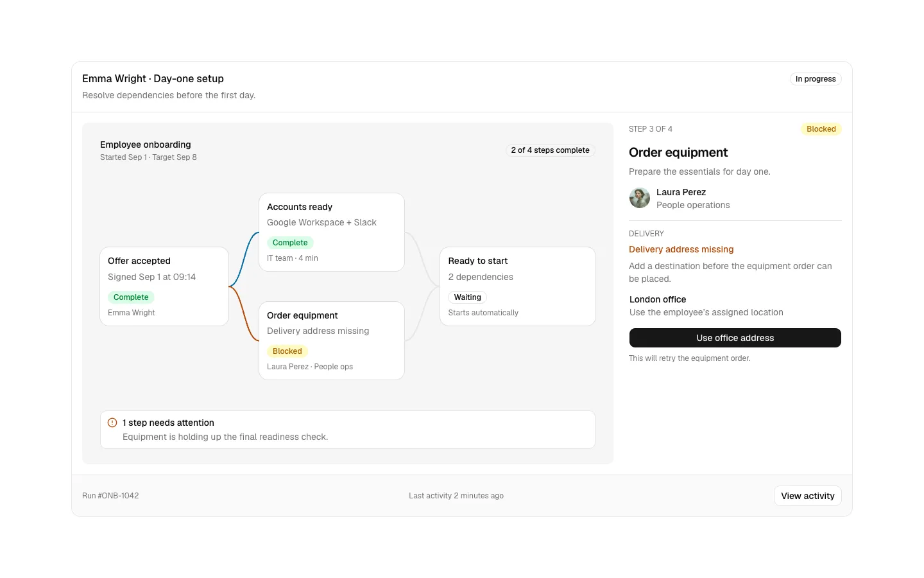Viewport: 924px width, 578px height.
Task: Open the Order equipment node in the flow
Action: point(332,341)
